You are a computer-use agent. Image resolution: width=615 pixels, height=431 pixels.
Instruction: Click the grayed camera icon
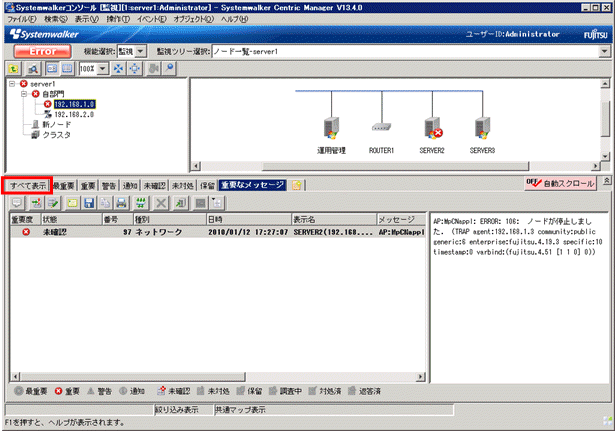pos(153,69)
